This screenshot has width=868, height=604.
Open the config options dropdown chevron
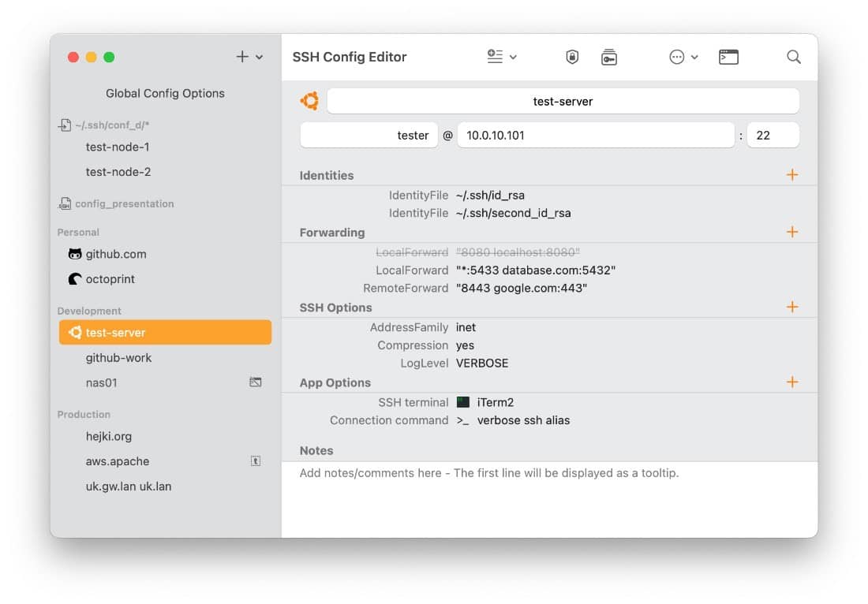pyautogui.click(x=511, y=57)
